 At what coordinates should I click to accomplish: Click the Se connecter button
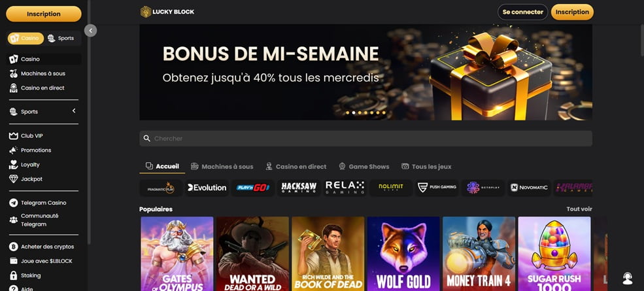pyautogui.click(x=523, y=12)
